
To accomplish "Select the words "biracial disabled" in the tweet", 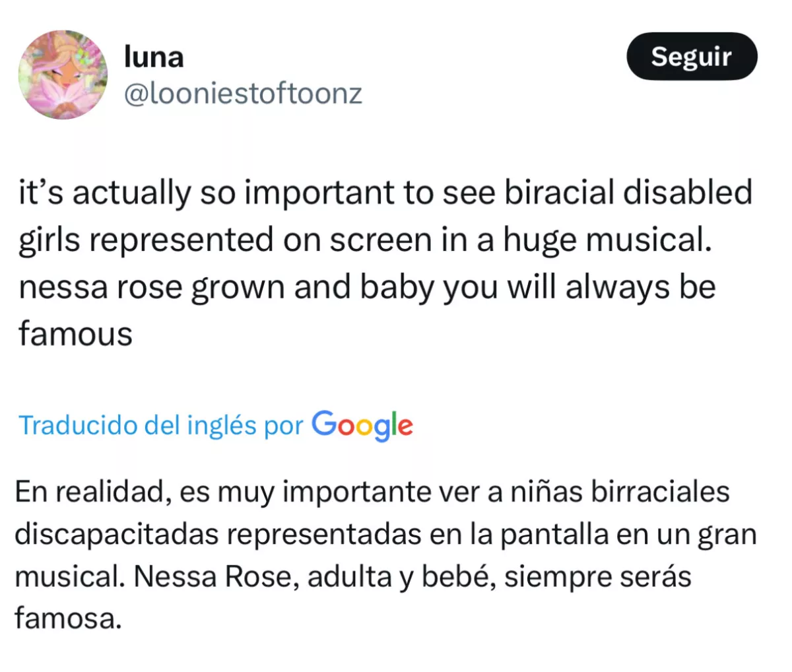I will point(628,193).
